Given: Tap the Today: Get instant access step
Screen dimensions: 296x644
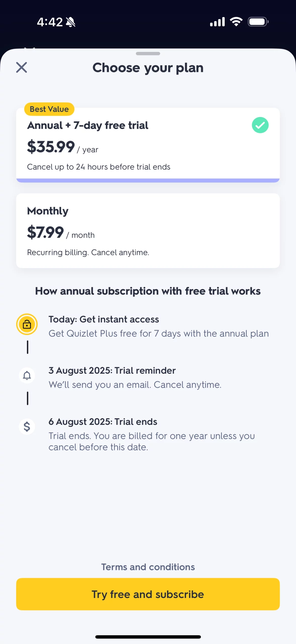Looking at the screenshot, I should 104,319.
